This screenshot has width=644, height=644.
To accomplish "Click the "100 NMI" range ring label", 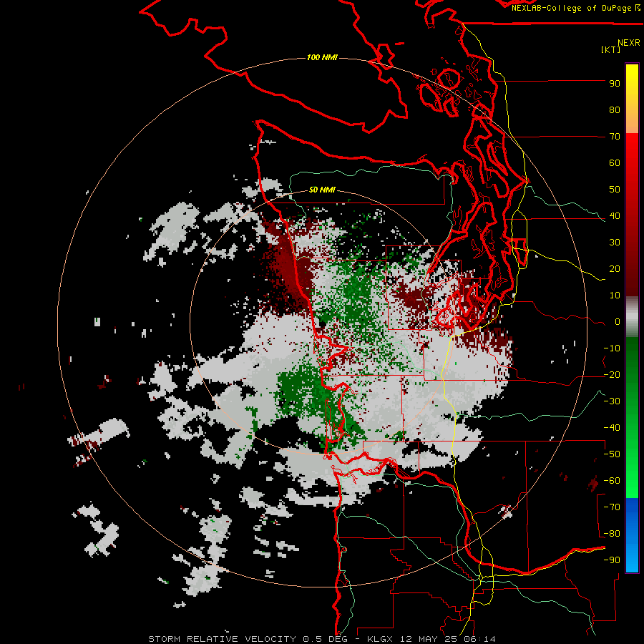I will coord(323,57).
